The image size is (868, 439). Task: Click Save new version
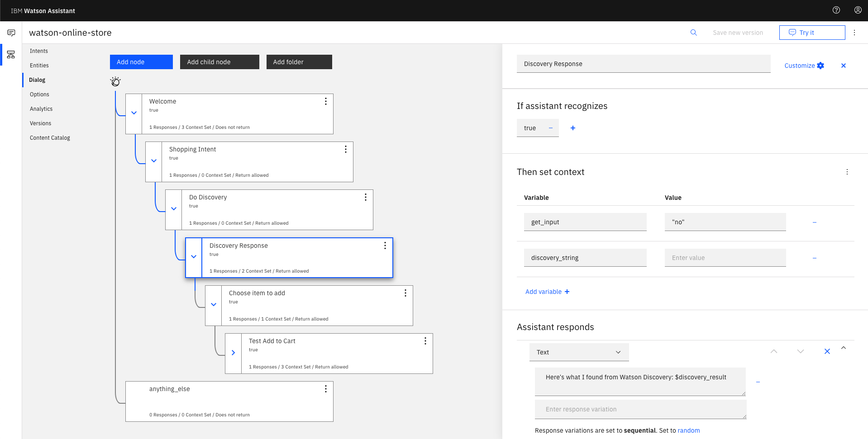[x=738, y=33]
